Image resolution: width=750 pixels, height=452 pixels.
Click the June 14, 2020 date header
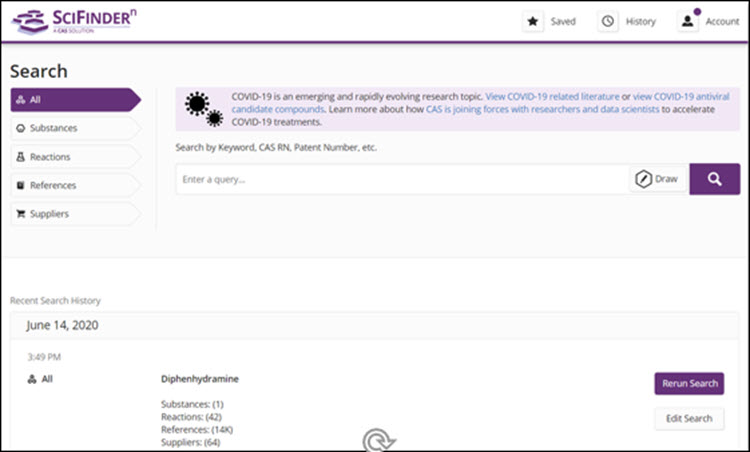point(62,325)
